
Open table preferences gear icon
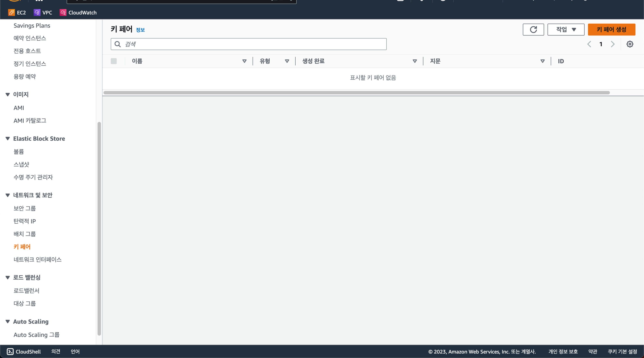[x=629, y=44]
